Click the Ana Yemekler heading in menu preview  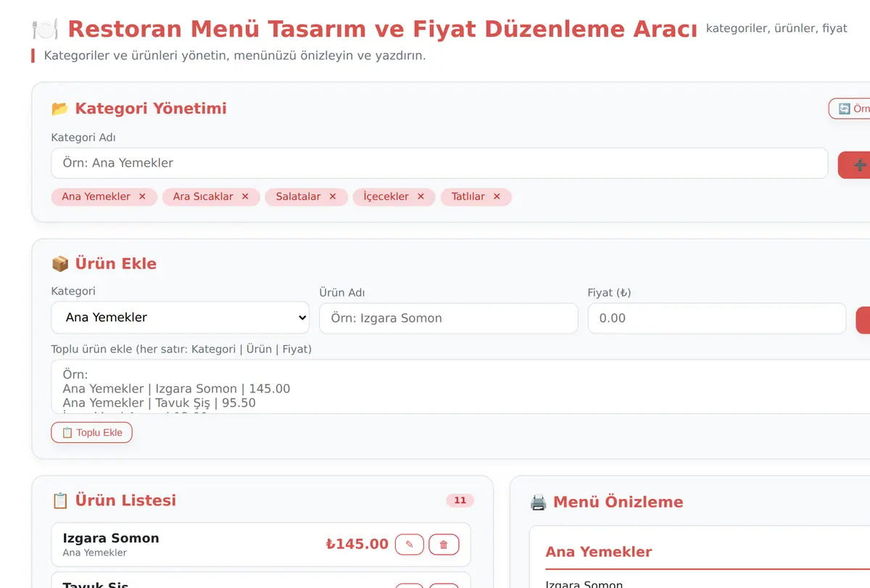point(599,552)
